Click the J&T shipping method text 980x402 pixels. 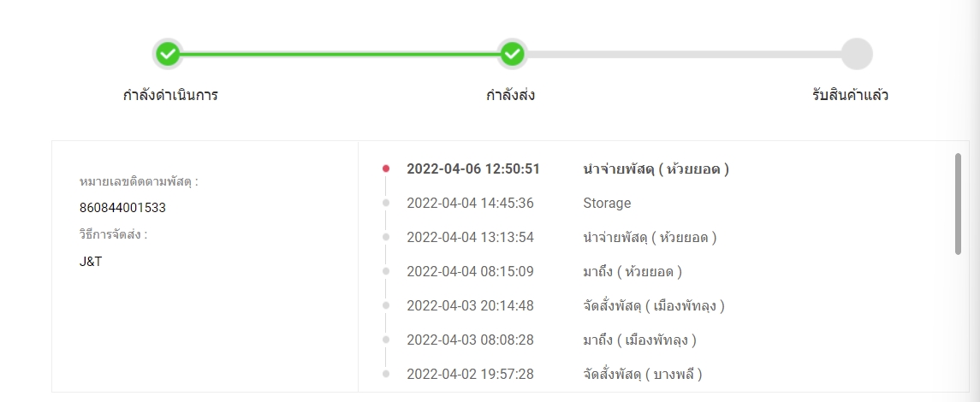coord(90,262)
